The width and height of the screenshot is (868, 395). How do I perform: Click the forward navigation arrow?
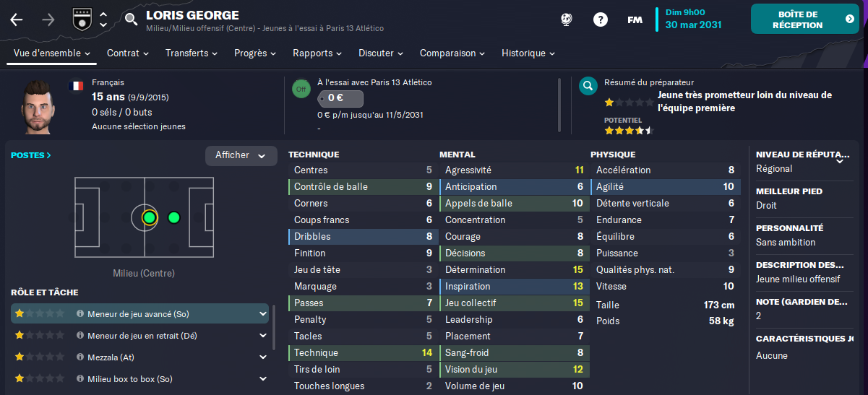coord(48,19)
